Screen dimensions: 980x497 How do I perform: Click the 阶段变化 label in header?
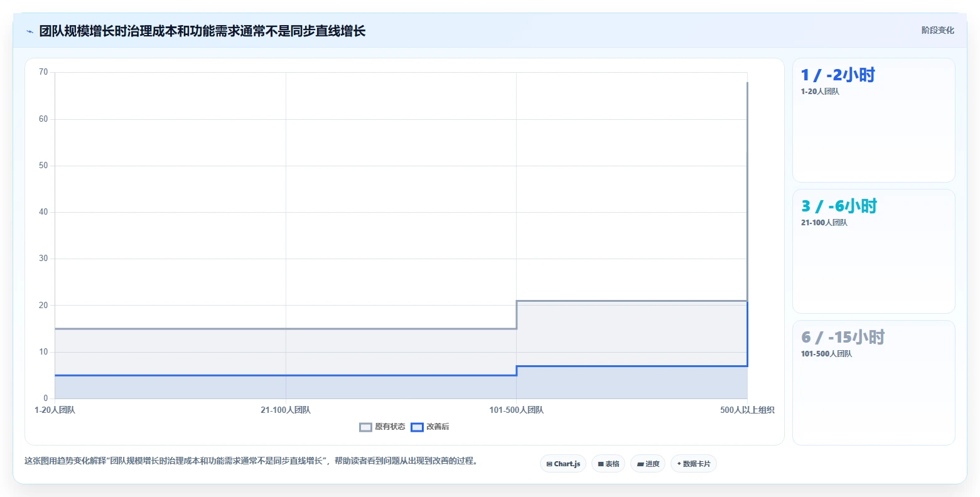point(938,30)
